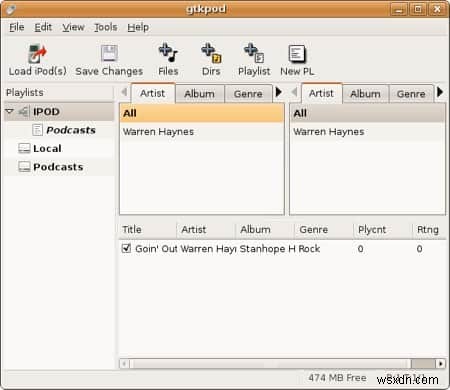
Task: Switch to Artist tab in right pane
Action: pyautogui.click(x=321, y=93)
